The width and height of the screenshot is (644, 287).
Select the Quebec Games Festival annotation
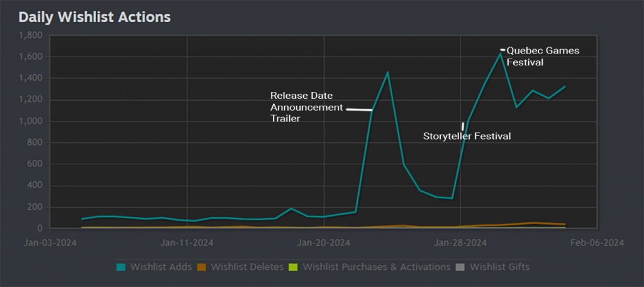tap(543, 56)
